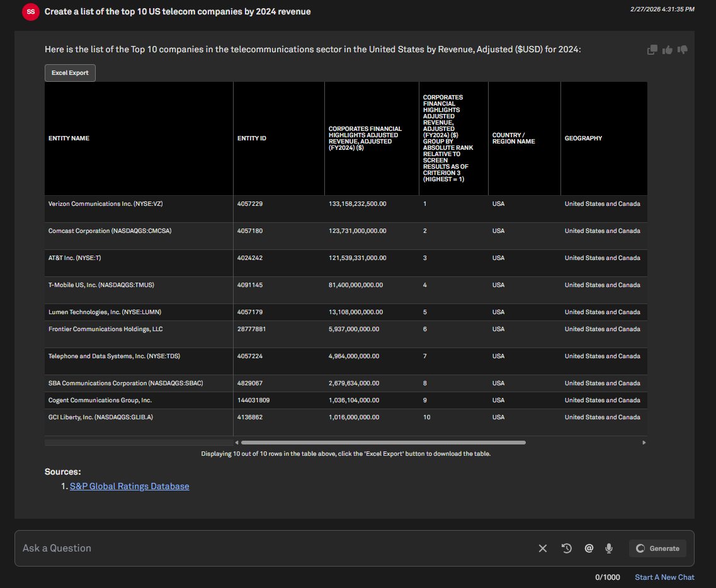Copy the response with the copy icon
Screen dimensions: 716x588
(652, 50)
